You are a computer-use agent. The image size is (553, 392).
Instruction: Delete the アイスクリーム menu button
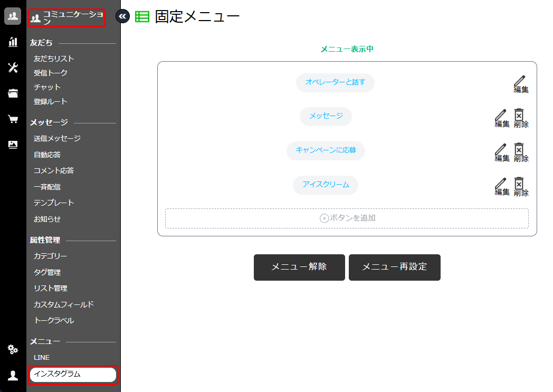pos(521,187)
